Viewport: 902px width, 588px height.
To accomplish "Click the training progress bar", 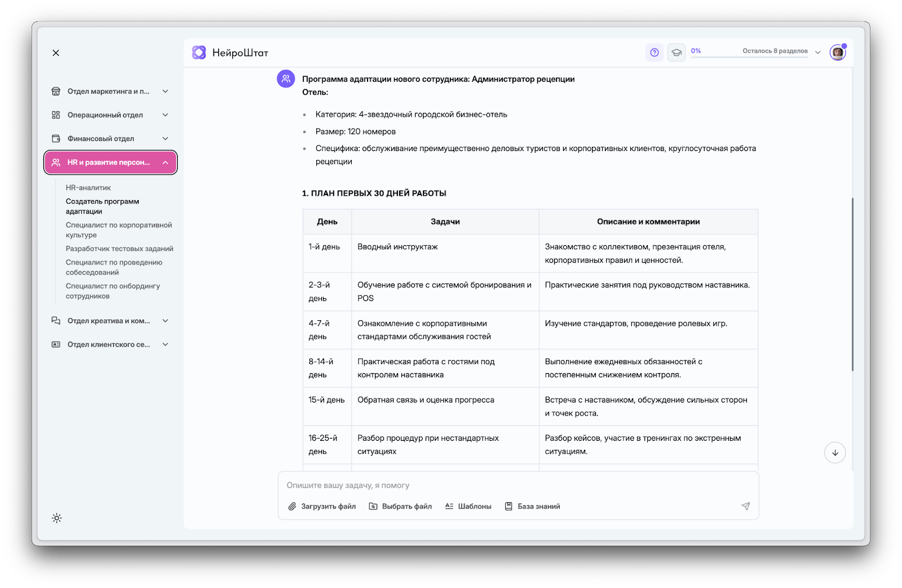I will pyautogui.click(x=750, y=57).
